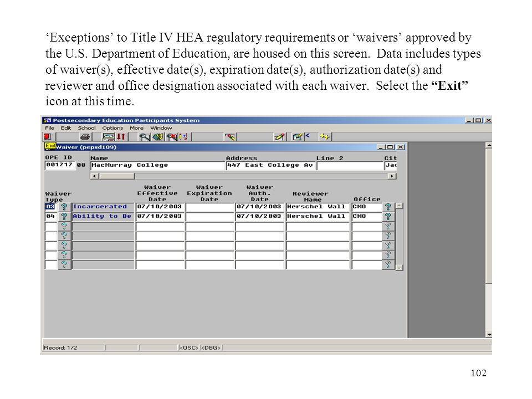The image size is (532, 399).
Task: Open waiver type lookup for row 03
Action: pyautogui.click(x=64, y=207)
